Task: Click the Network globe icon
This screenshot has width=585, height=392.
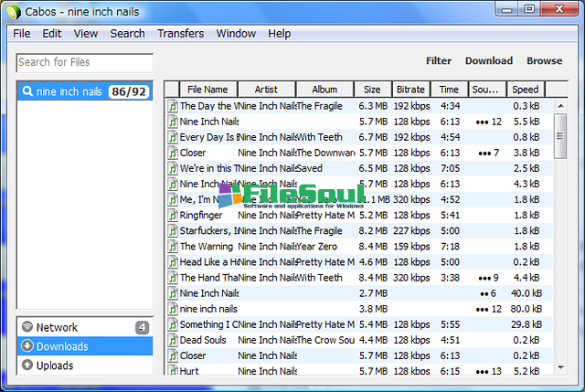Action: point(27,327)
